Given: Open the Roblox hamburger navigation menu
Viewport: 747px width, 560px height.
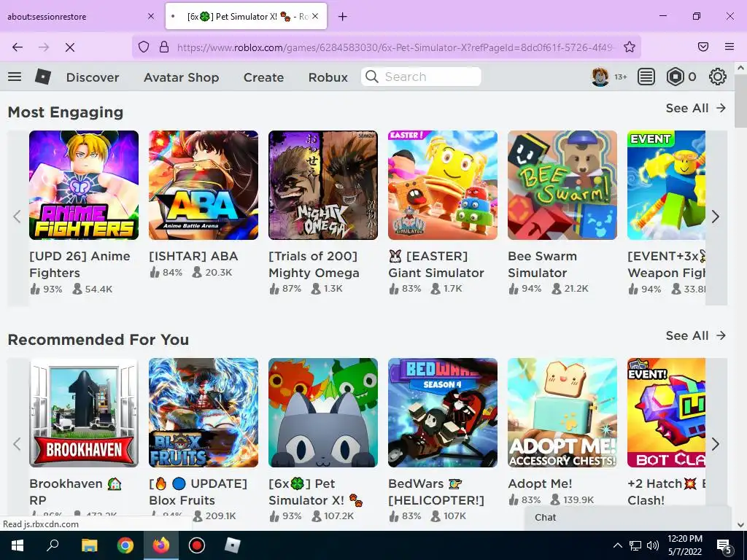Looking at the screenshot, I should [x=15, y=77].
